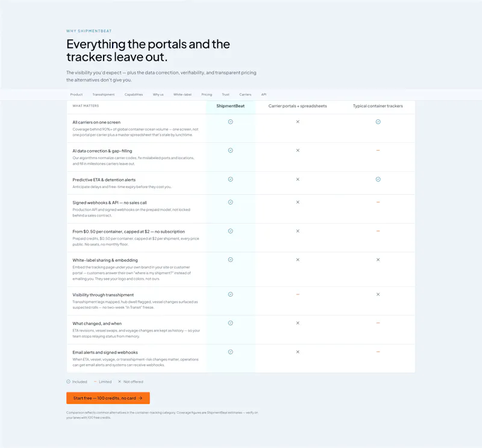
Task: Click ShipmentBeat check for Signed webhooks & API row
Action: pyautogui.click(x=231, y=202)
